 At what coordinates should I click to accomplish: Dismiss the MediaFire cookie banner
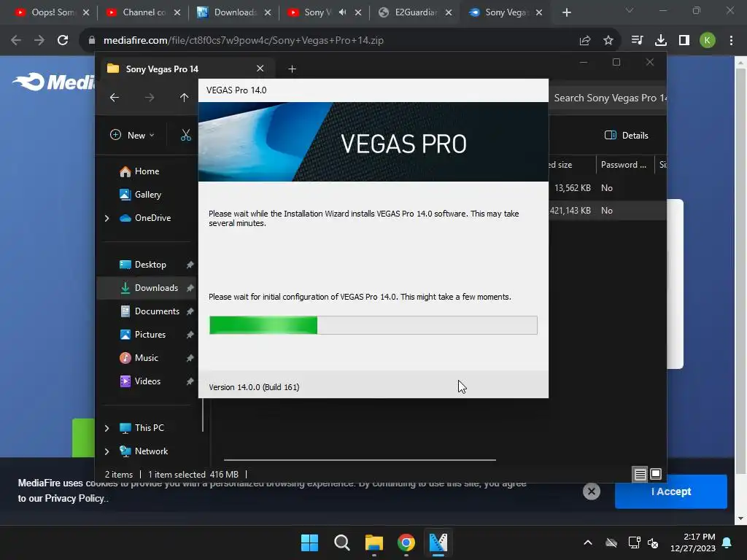591,491
